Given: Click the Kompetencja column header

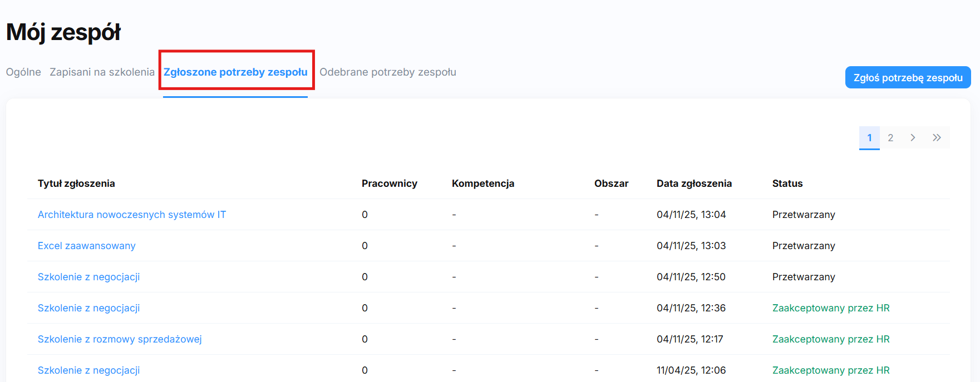Looking at the screenshot, I should [482, 183].
